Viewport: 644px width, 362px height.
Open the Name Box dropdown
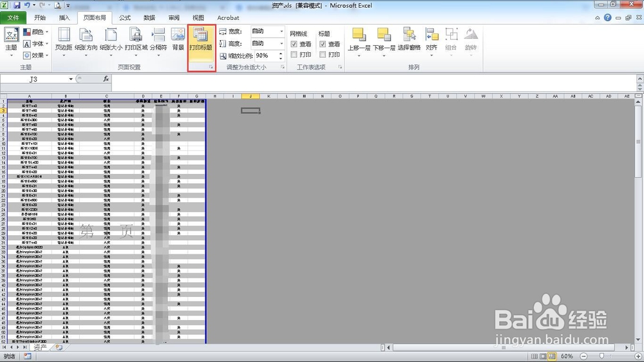[71, 79]
